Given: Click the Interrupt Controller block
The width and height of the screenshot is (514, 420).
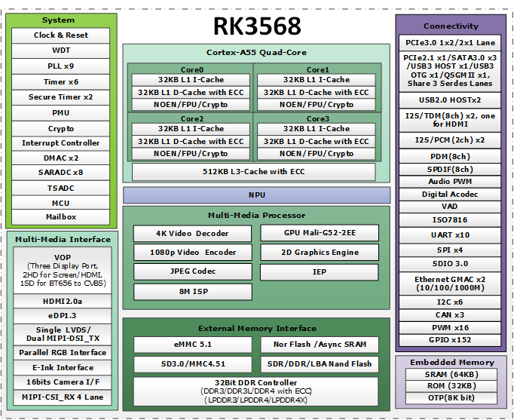Looking at the screenshot, I should 61,143.
